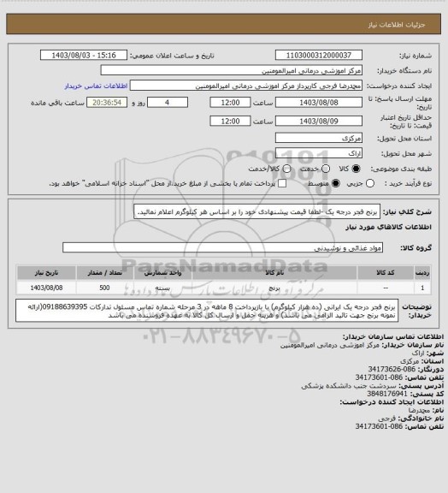Image resolution: width=448 pixels, height=493 pixels.
Task: Click the تاریخ نیاز column header
Action: pyautogui.click(x=46, y=273)
